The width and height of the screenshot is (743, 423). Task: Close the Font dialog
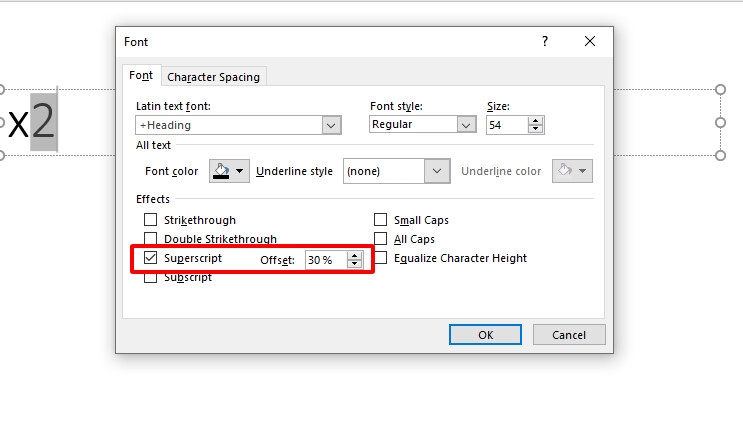[x=590, y=41]
